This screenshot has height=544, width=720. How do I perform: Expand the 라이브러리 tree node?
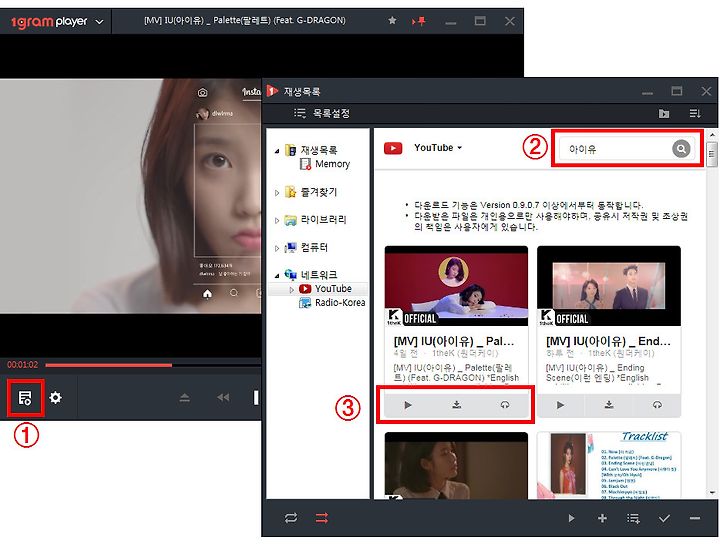277,220
